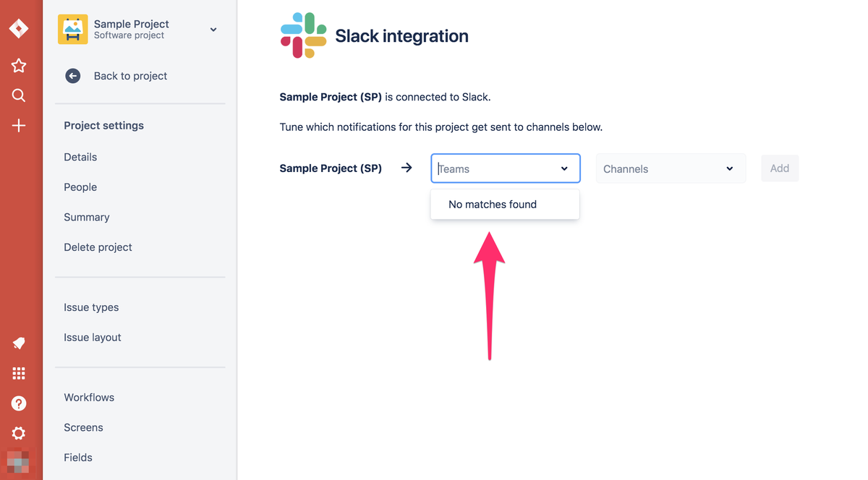Click the Back to project arrow icon
The height and width of the screenshot is (480, 868).
(x=73, y=76)
